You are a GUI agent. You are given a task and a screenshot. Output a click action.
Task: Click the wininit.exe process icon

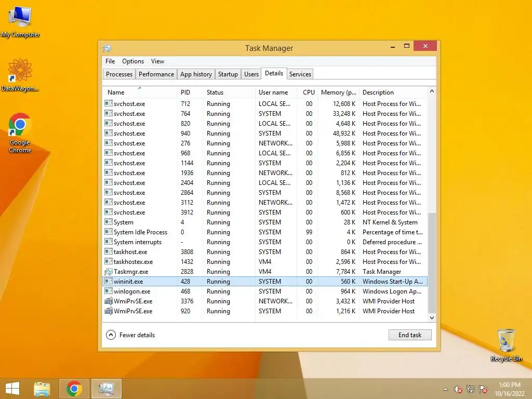pos(109,281)
